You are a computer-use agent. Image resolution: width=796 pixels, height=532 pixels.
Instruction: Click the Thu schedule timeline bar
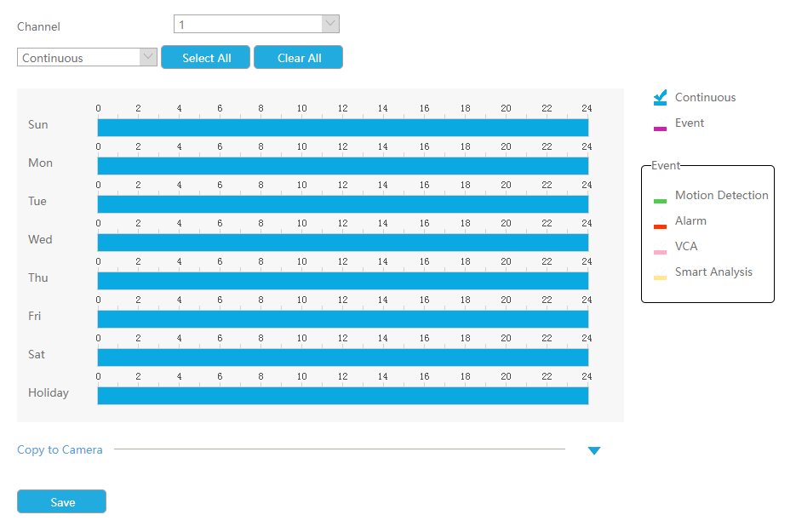(343, 281)
